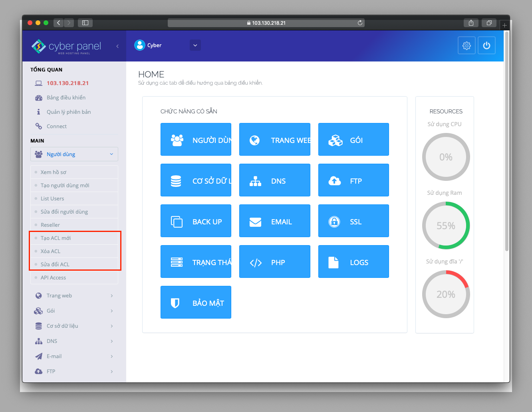
Task: Expand the Trang web sidebar menu
Action: point(74,295)
